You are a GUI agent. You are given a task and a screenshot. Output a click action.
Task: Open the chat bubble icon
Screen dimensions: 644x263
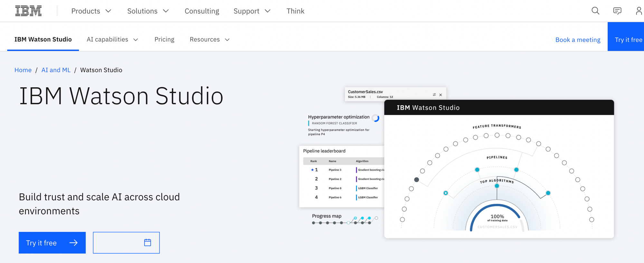point(617,11)
